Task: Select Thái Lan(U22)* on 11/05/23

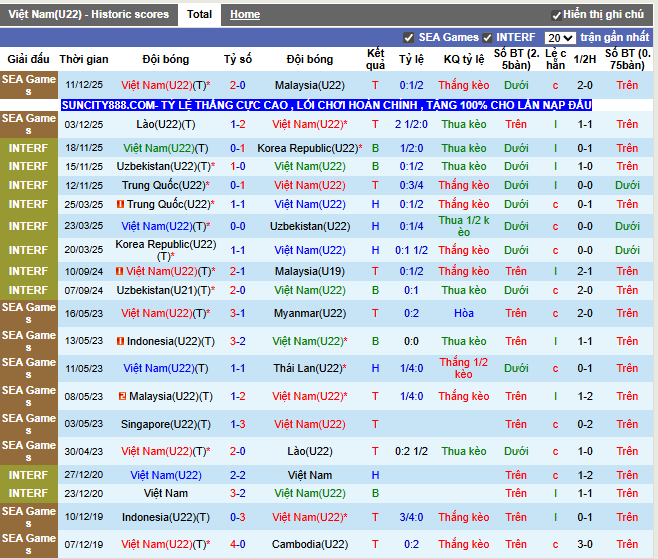Action: (x=310, y=368)
